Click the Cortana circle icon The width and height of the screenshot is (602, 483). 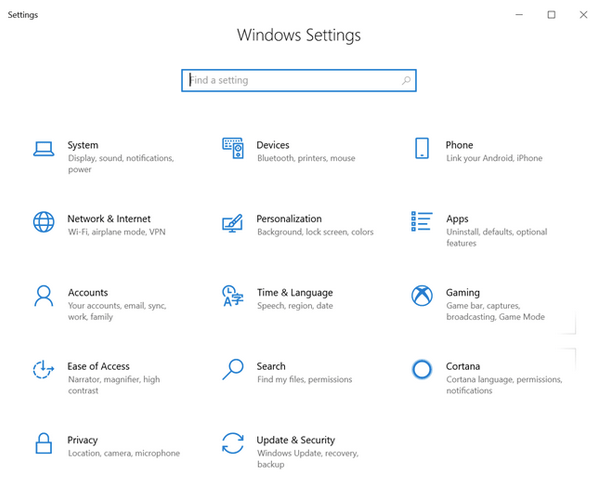422,369
